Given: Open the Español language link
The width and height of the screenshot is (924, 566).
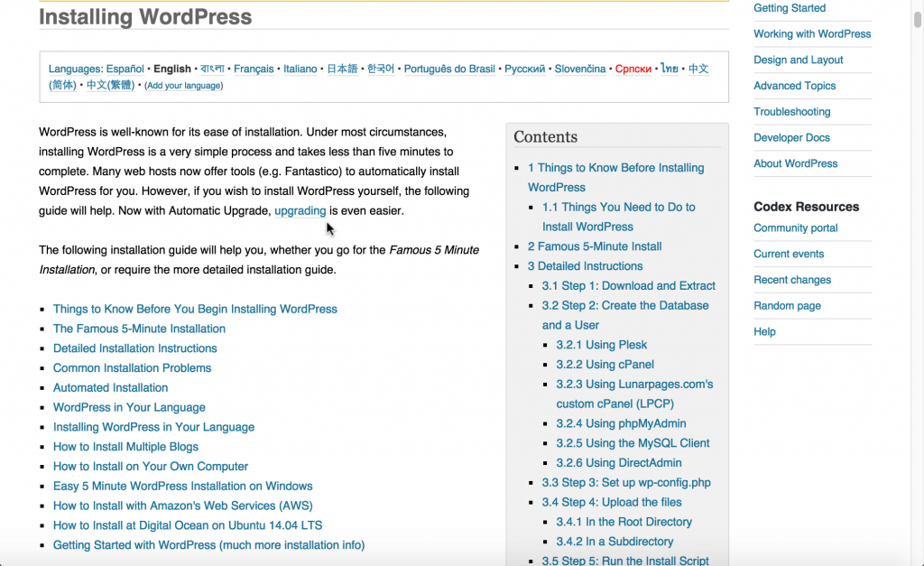Looking at the screenshot, I should (125, 69).
